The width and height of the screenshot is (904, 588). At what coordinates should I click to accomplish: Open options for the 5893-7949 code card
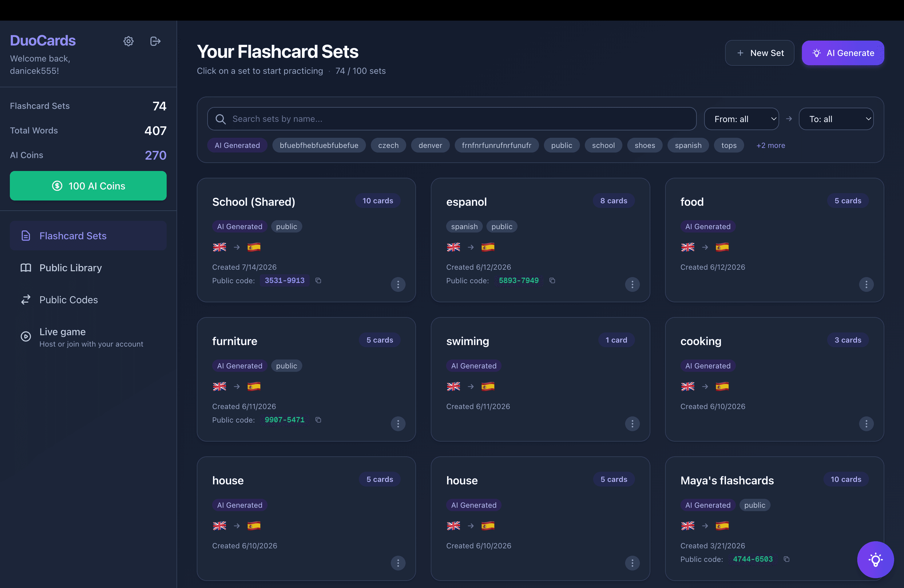(x=632, y=284)
